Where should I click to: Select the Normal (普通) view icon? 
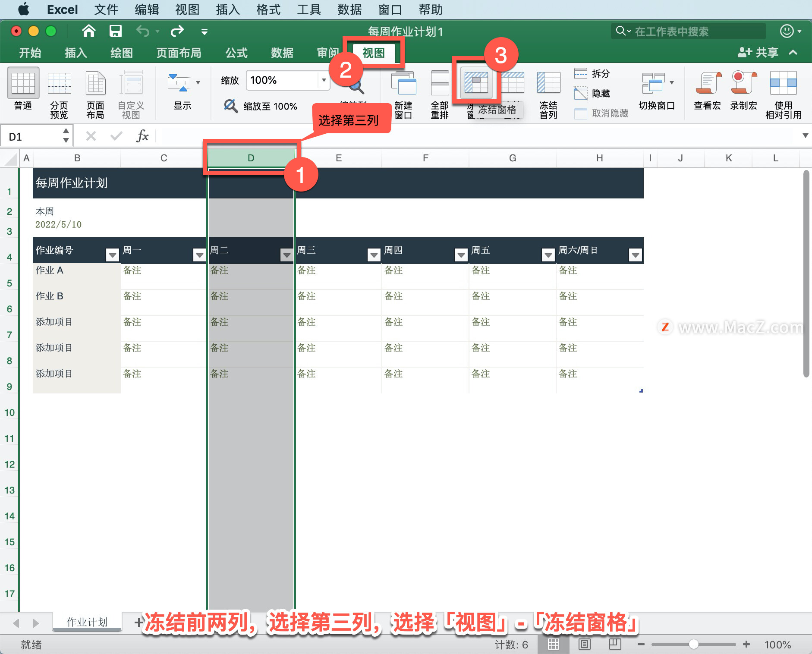click(23, 83)
